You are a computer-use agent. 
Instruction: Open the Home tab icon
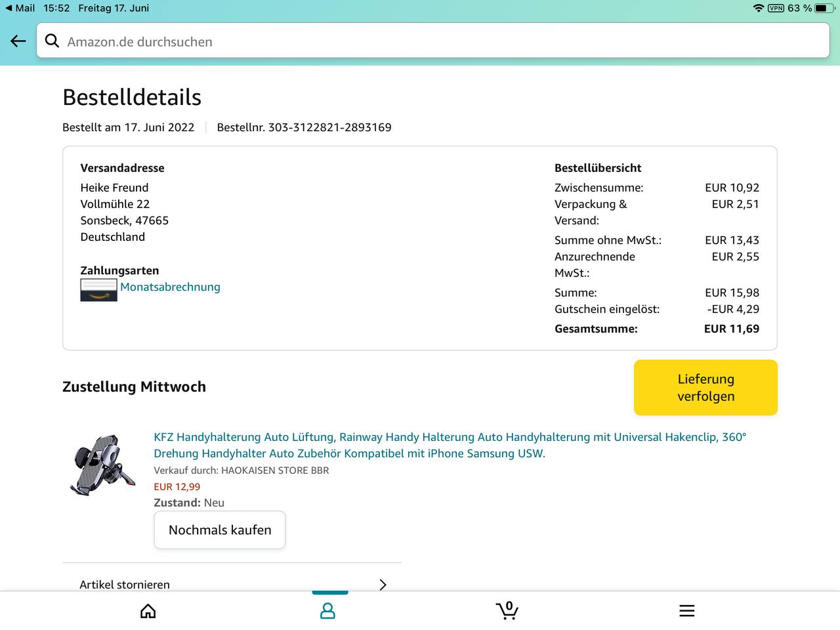click(x=148, y=612)
